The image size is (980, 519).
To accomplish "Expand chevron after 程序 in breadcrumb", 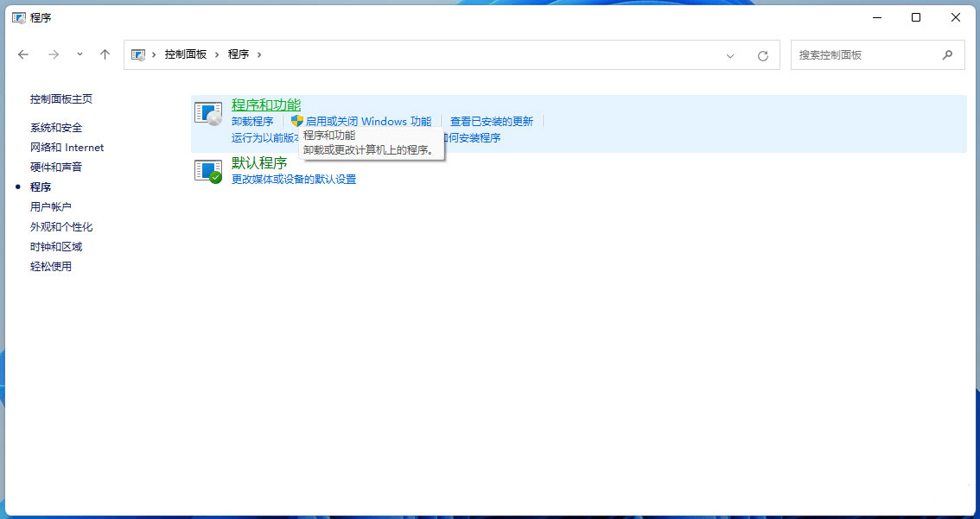I will click(258, 54).
